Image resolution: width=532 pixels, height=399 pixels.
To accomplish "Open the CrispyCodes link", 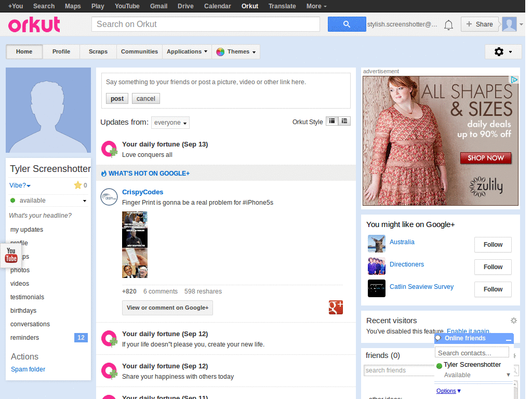I will (x=142, y=192).
